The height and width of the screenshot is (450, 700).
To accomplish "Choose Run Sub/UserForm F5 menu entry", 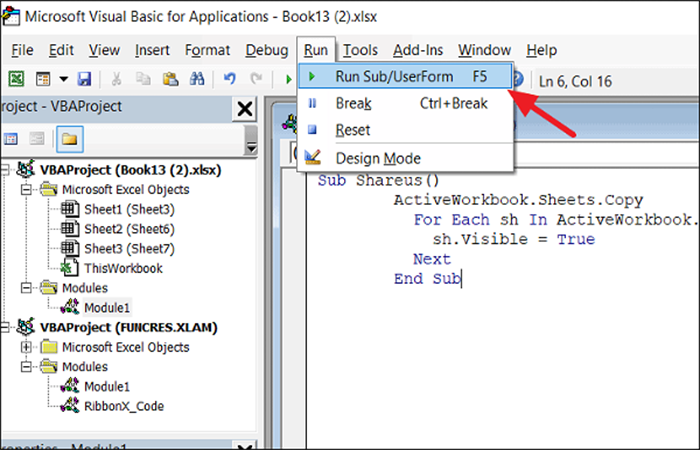I will 405,76.
